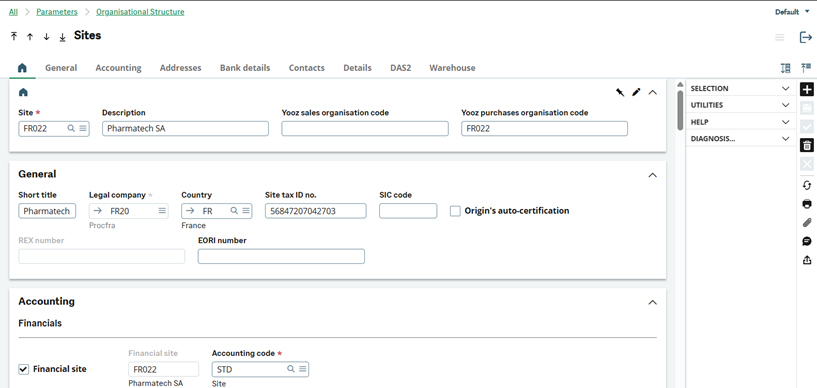Open the Default dropdown
The image size is (817, 388).
coord(792,11)
